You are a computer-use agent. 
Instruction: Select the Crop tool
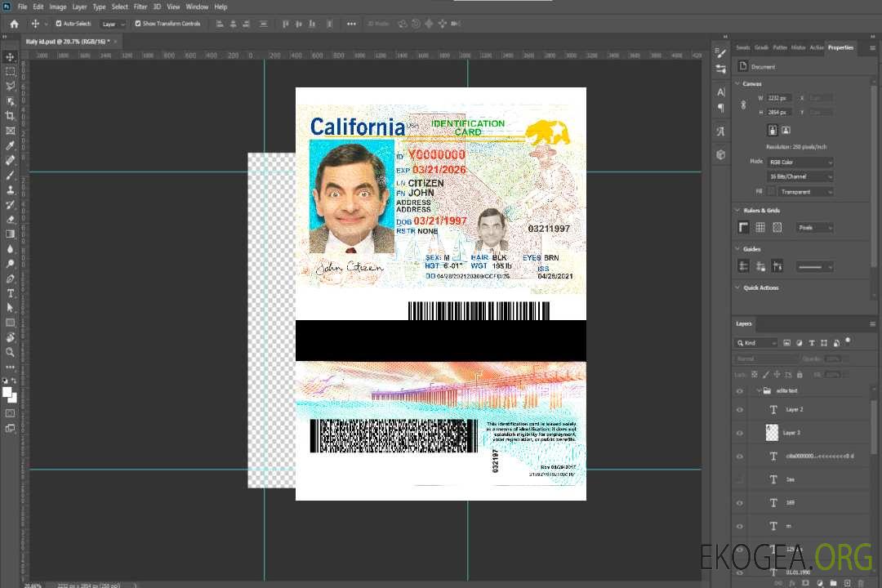pyautogui.click(x=10, y=116)
